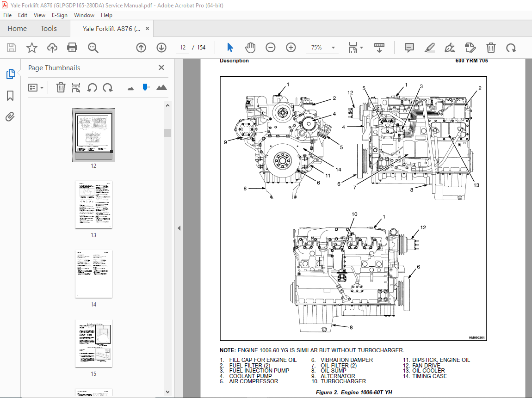Click the 'DIPSTICK, ENGINE OIL' legend entry
This screenshot has height=398, width=532.
coord(436,360)
